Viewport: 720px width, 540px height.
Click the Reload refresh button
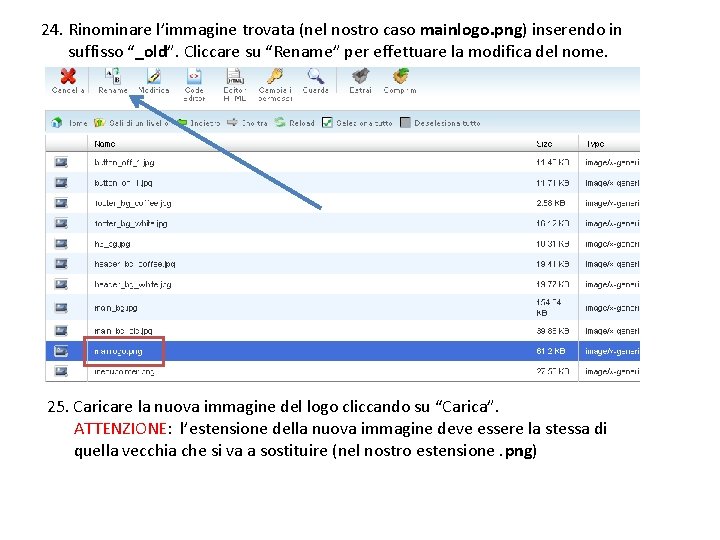click(x=294, y=123)
